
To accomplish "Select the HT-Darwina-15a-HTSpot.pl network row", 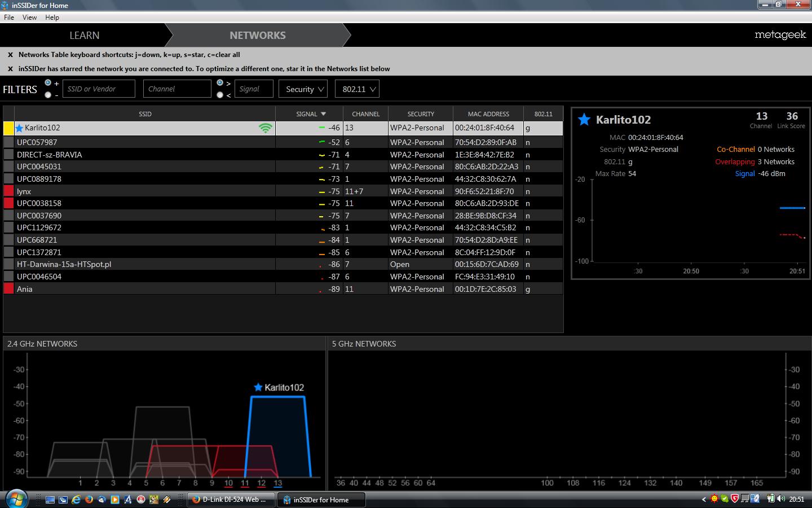I will [x=283, y=264].
